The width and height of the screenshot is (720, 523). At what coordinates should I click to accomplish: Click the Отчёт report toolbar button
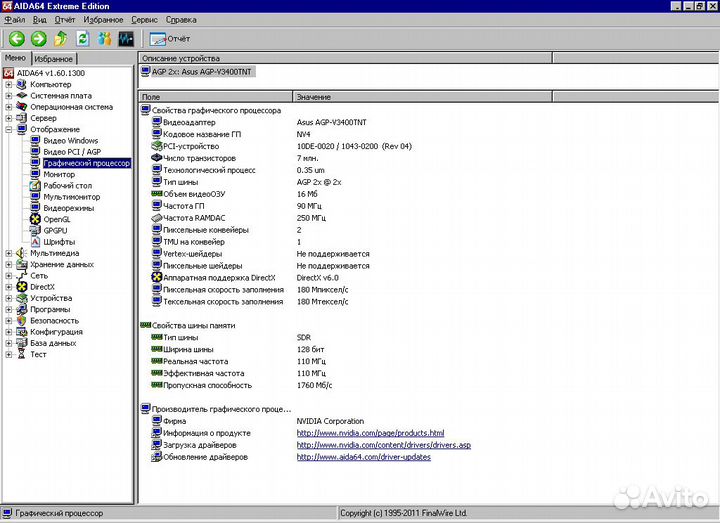click(x=169, y=39)
